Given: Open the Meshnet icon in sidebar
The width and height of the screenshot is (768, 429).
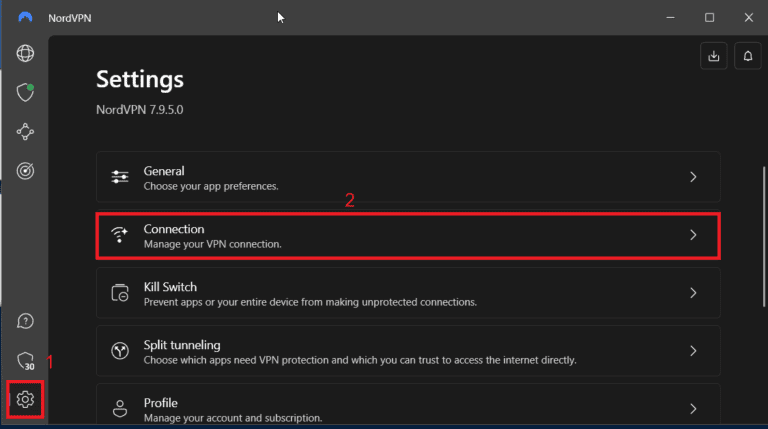Looking at the screenshot, I should tap(25, 131).
